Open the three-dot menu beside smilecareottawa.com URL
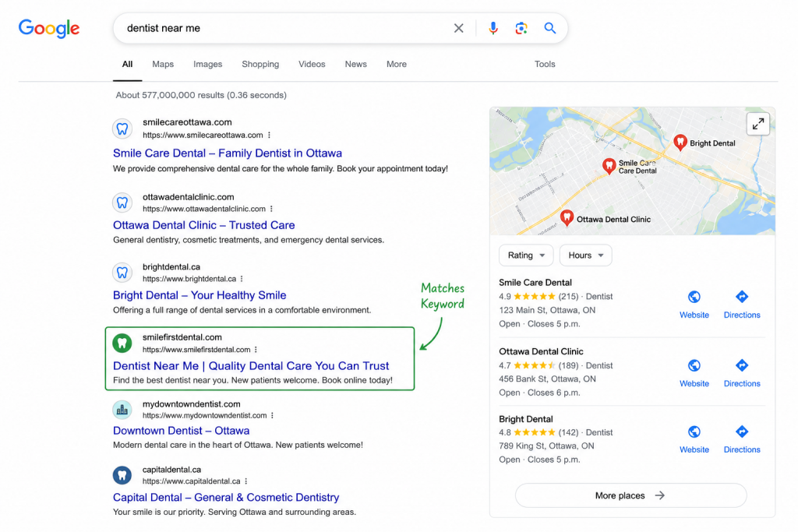The width and height of the screenshot is (798, 532). tap(269, 136)
